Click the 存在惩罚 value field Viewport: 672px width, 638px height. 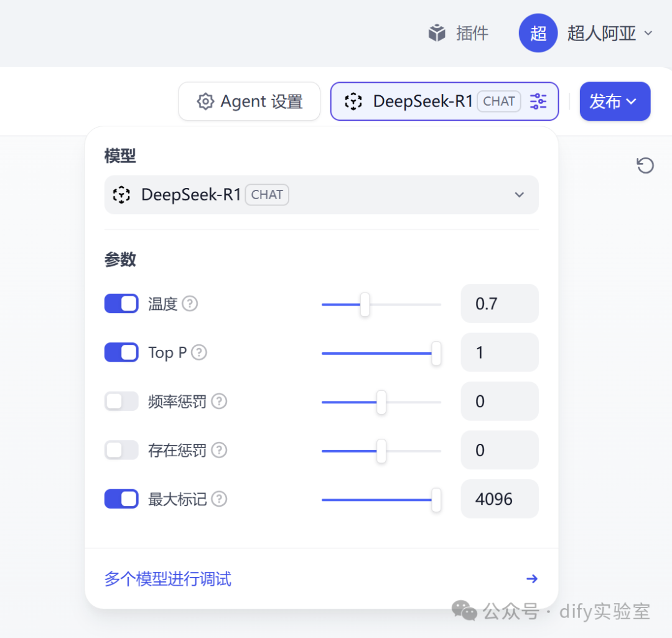pos(500,450)
